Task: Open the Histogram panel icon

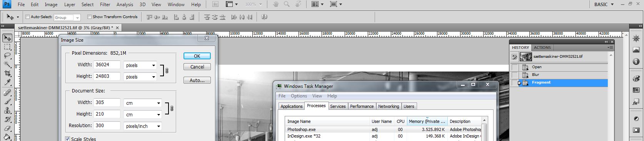Action: click(x=636, y=50)
